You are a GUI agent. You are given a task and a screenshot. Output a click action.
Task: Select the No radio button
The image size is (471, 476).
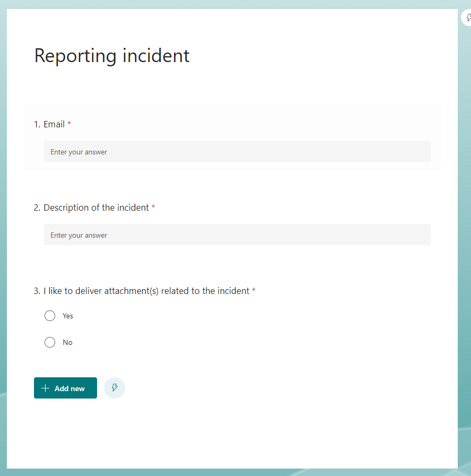pyautogui.click(x=50, y=342)
